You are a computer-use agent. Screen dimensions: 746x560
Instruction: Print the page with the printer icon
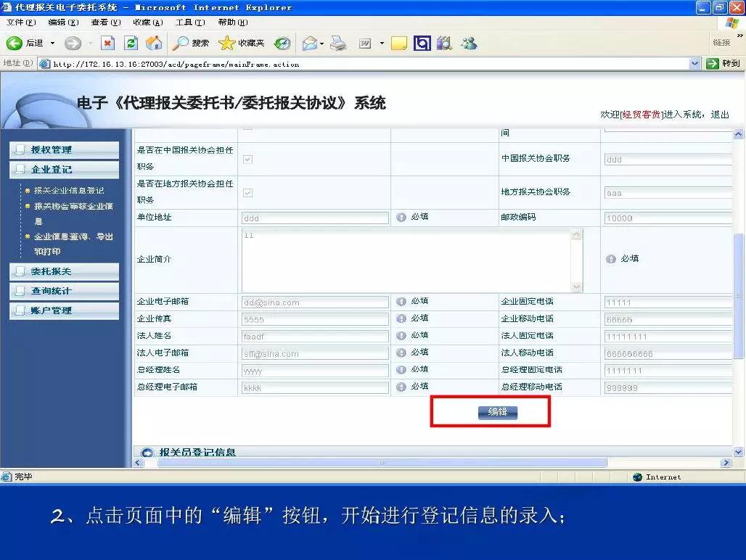click(x=338, y=44)
